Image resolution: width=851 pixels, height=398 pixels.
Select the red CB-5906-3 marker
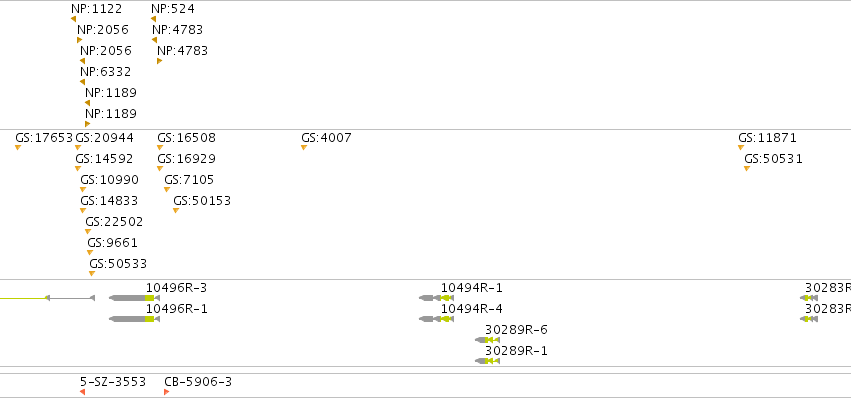[167, 392]
